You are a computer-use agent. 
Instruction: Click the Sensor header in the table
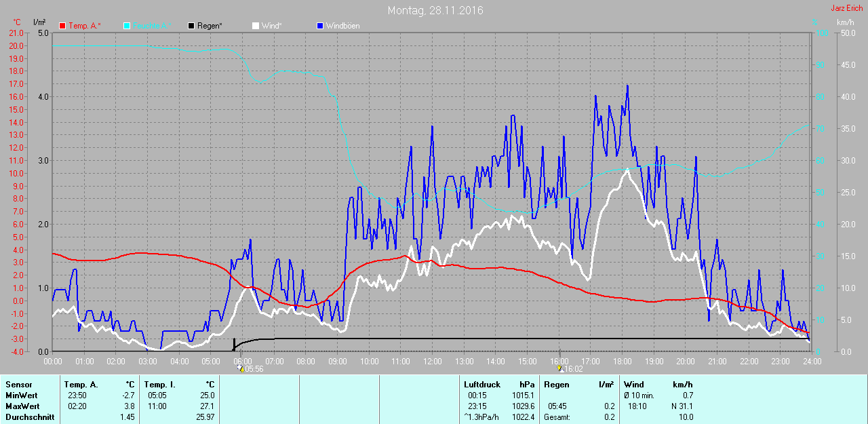18,384
